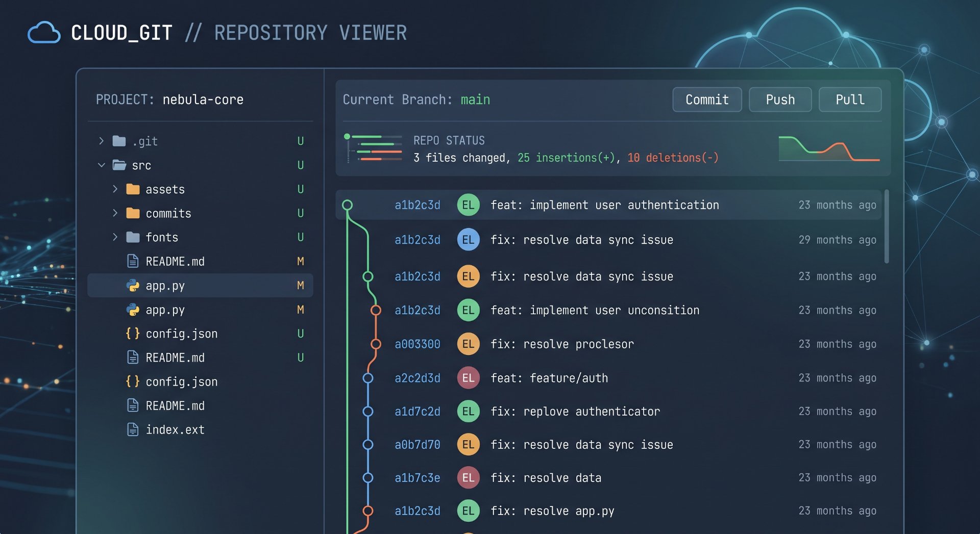Click the orange assets folder icon
The width and height of the screenshot is (980, 534).
point(133,189)
